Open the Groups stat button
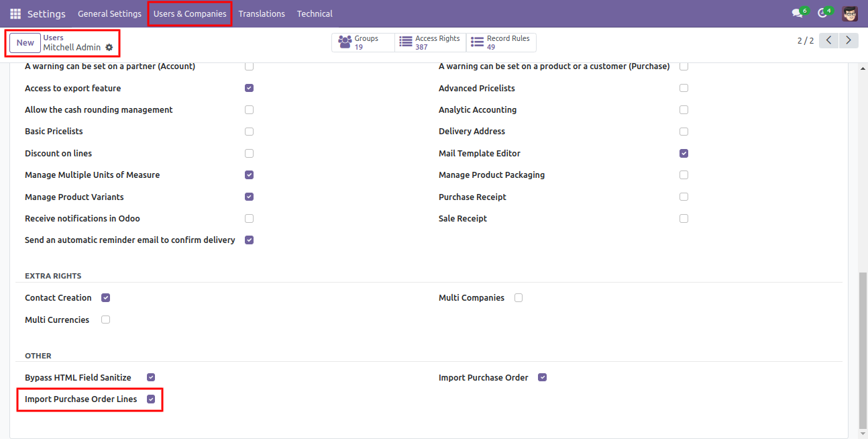This screenshot has height=439, width=868. point(363,42)
